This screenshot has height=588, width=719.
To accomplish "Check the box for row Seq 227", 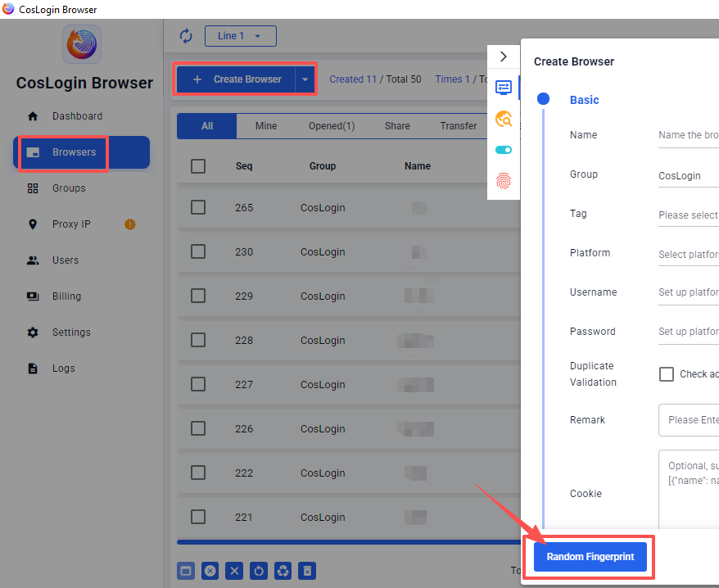I will point(198,384).
